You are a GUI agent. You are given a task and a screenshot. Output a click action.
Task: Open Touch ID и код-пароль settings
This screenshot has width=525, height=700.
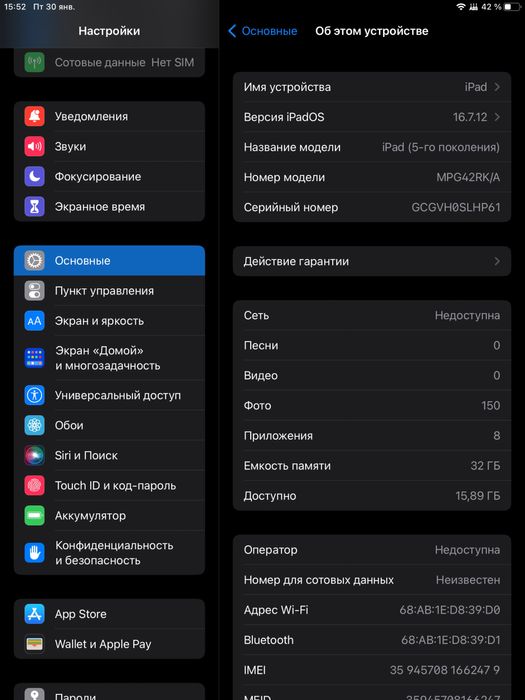pos(109,485)
